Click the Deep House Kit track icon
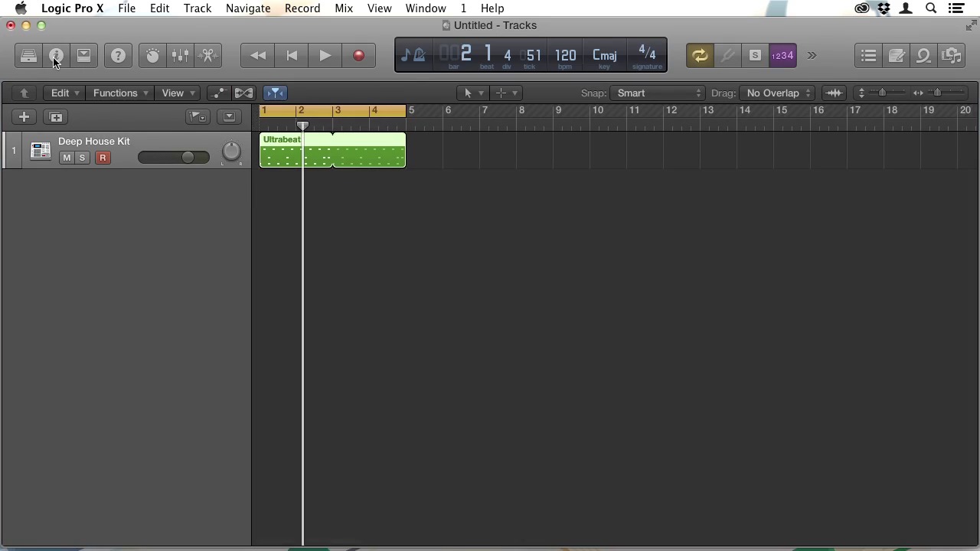The height and width of the screenshot is (551, 980). coord(41,151)
